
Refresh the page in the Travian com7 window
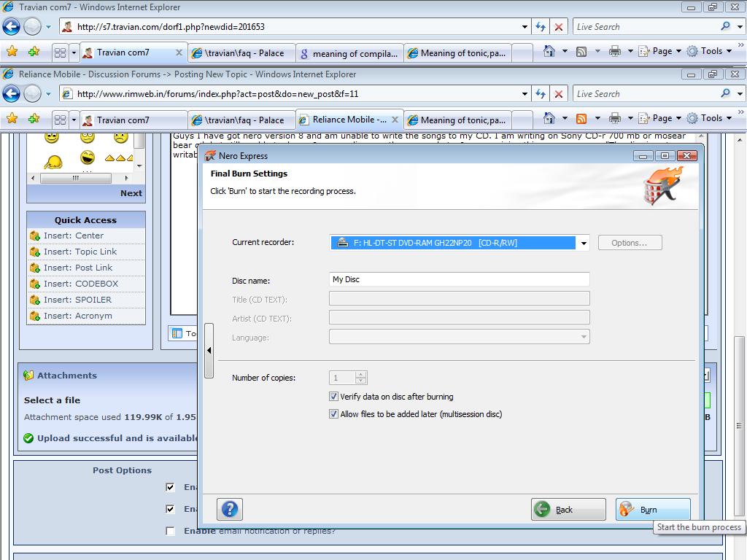point(541,27)
